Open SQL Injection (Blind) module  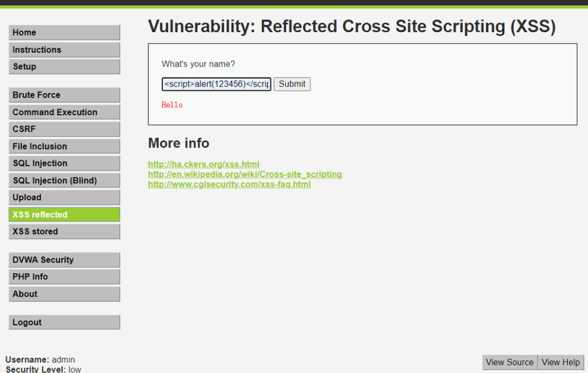coord(64,180)
